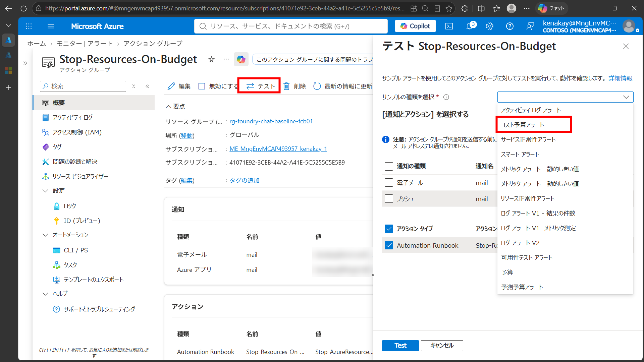Go to ホーム breadcrumb
The width and height of the screenshot is (644, 362).
tap(37, 44)
